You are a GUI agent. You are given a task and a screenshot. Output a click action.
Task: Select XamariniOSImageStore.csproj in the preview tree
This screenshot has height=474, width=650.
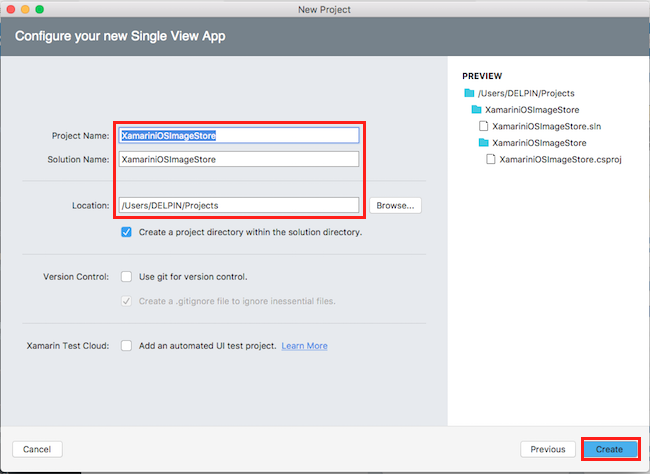560,159
